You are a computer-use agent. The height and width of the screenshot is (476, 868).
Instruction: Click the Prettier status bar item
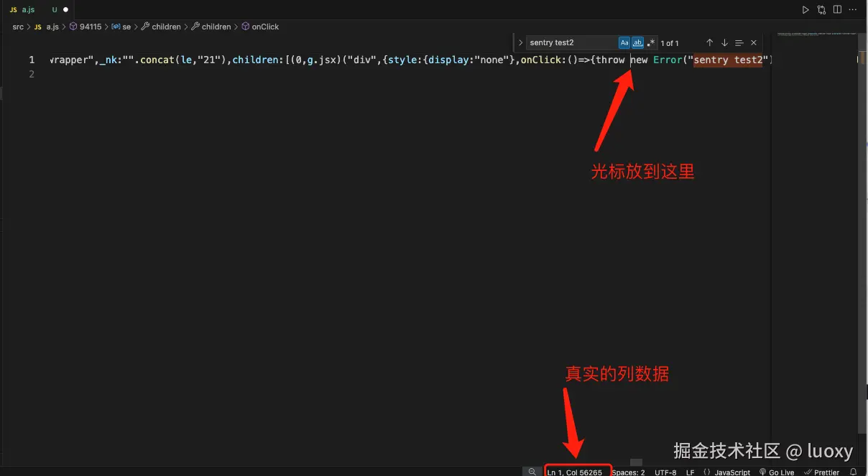(822, 472)
